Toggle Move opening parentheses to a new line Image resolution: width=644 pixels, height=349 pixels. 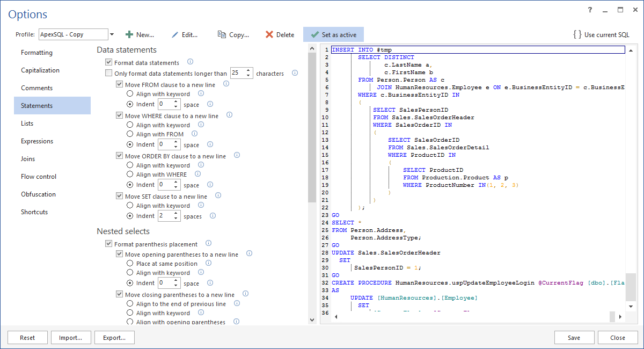pyautogui.click(x=120, y=255)
